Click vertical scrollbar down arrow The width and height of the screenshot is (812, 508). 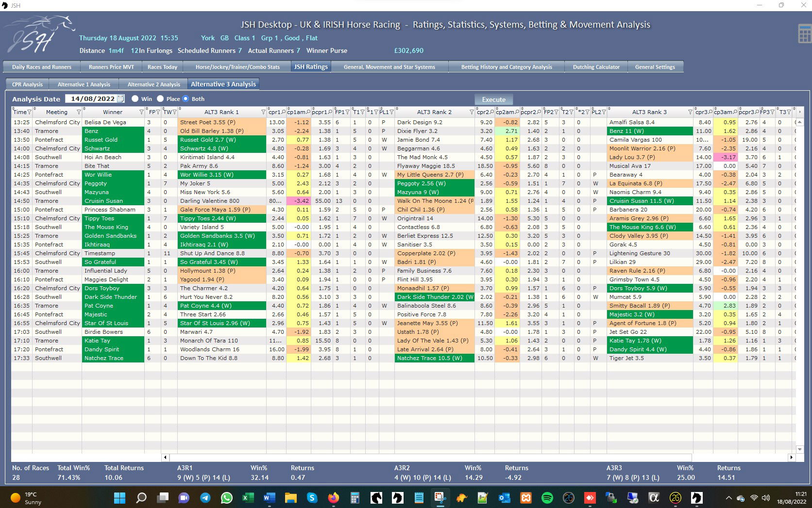coord(799,449)
